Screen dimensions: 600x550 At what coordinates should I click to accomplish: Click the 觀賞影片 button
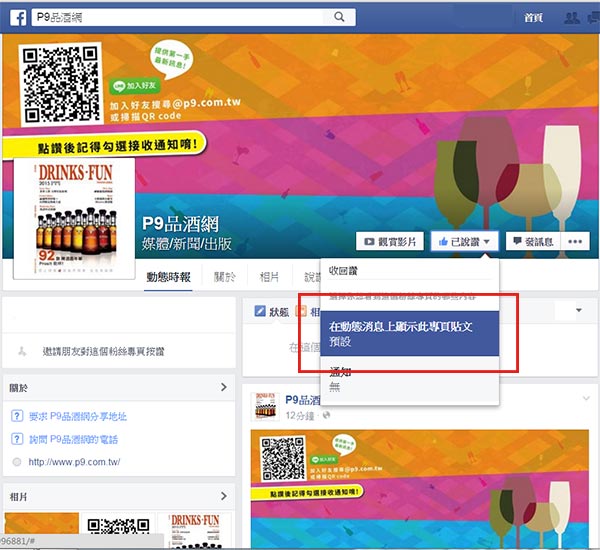[390, 242]
